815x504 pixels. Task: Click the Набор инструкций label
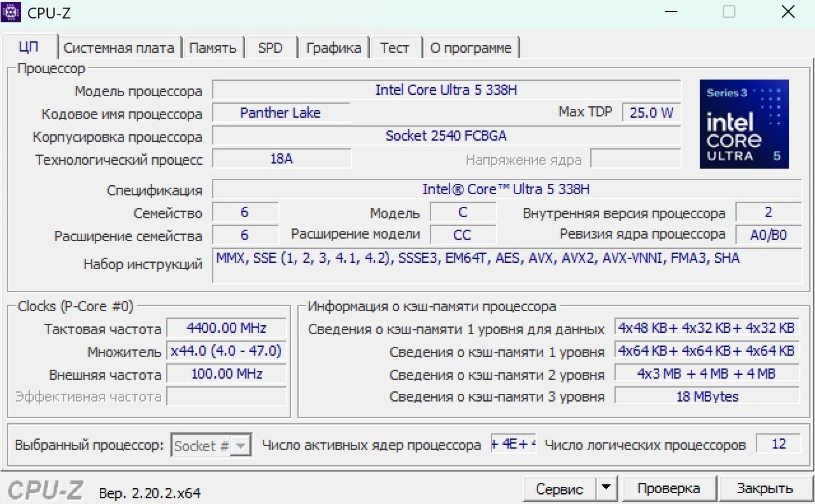tap(143, 265)
